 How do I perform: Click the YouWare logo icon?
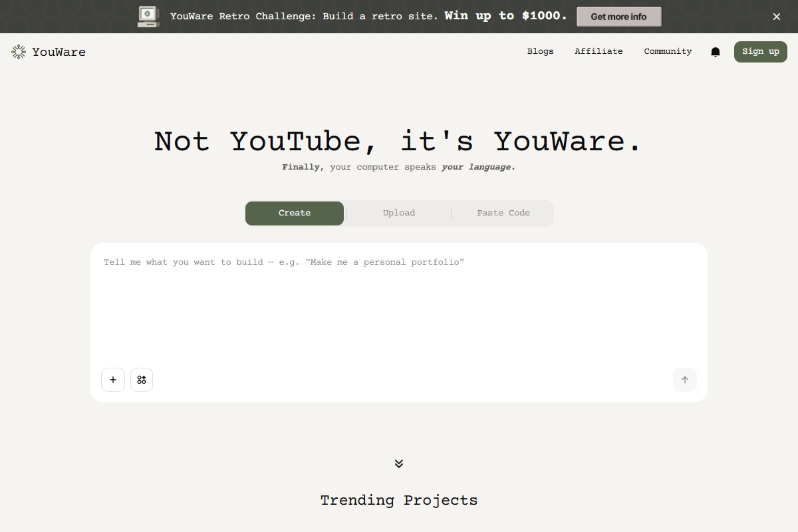17,51
